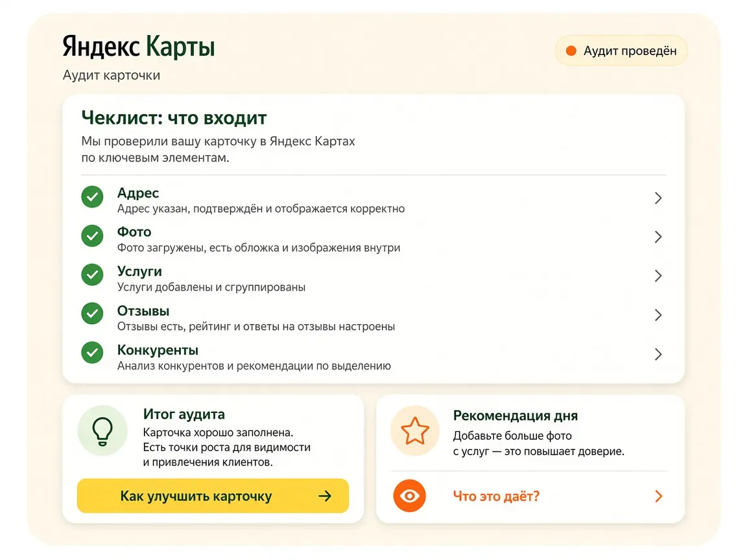The image size is (747, 560).
Task: Click the Аудит карточки subtitle
Action: [112, 75]
